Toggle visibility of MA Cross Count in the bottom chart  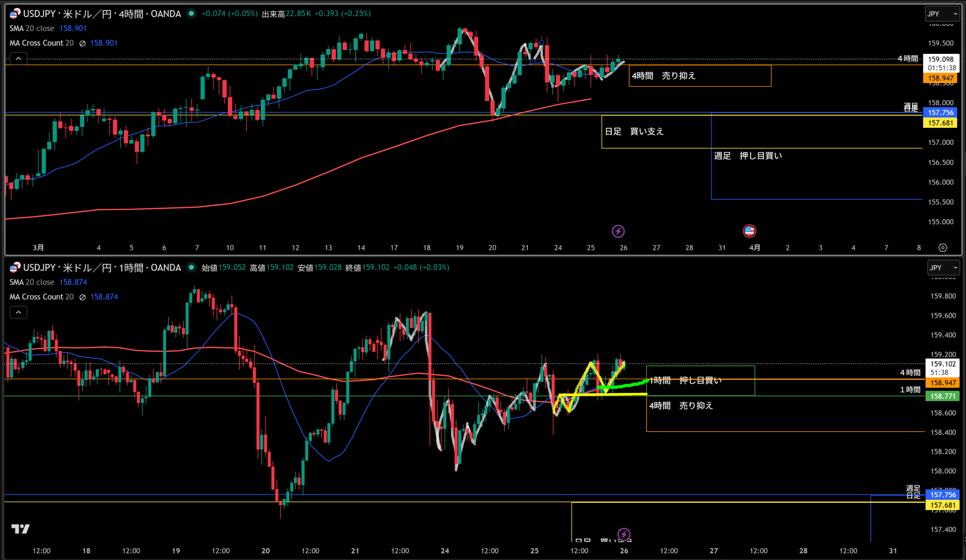(82, 297)
